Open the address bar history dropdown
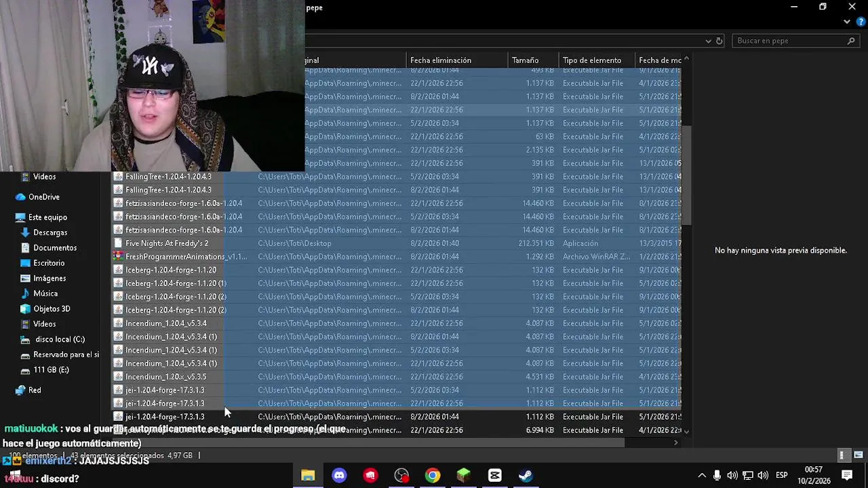868x488 pixels. point(709,41)
